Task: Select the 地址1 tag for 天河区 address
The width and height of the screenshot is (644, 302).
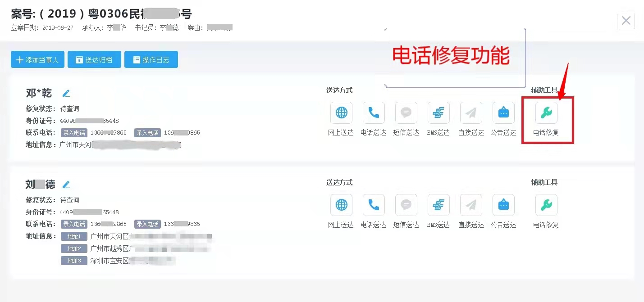Action: pos(74,236)
